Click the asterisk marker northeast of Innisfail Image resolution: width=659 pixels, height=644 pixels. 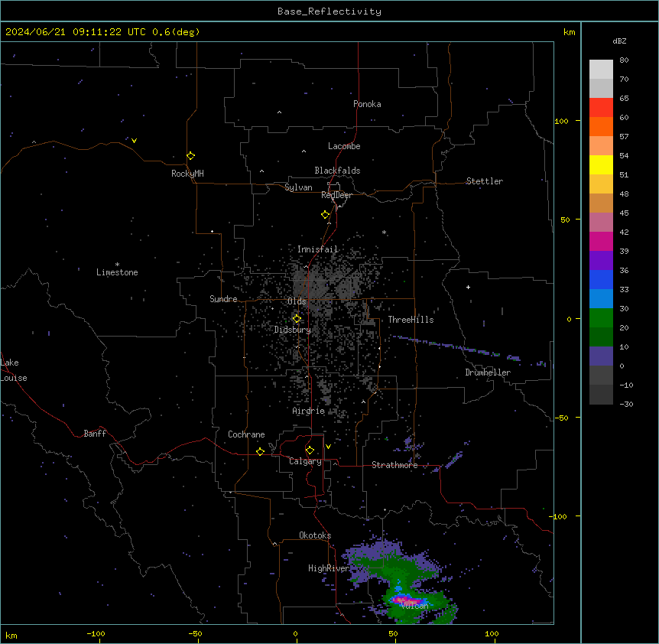point(384,232)
